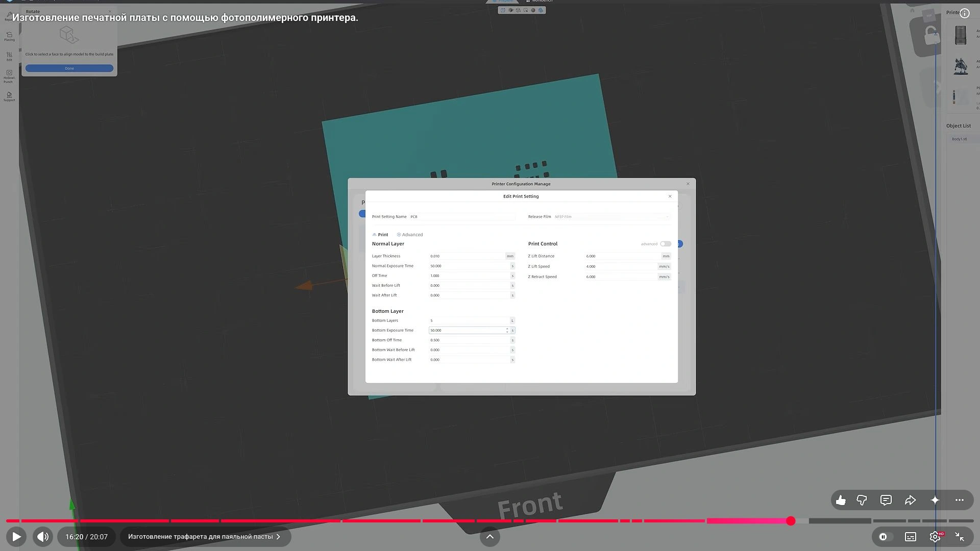The height and width of the screenshot is (551, 980).
Task: Seek on the red video progress bar
Action: [x=490, y=521]
